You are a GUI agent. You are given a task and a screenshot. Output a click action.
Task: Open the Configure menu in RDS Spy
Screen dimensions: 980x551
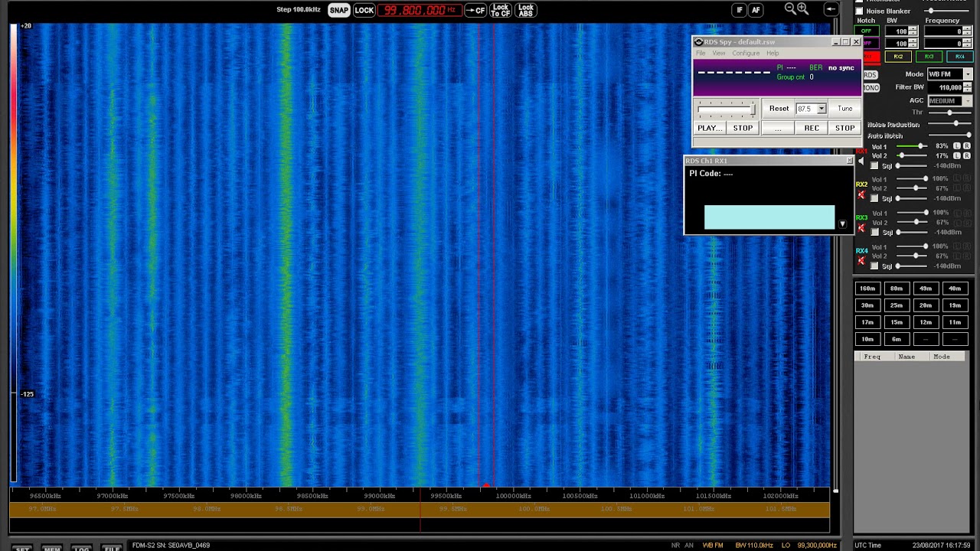pyautogui.click(x=746, y=53)
